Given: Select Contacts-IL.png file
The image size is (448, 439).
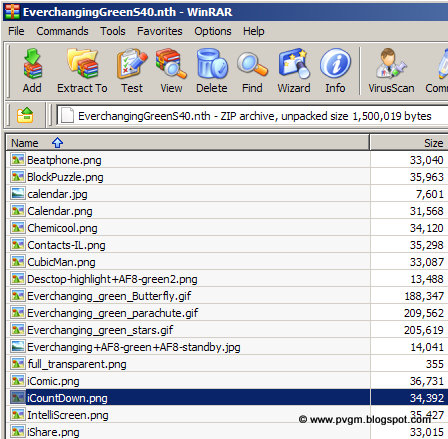Looking at the screenshot, I should pos(66,245).
